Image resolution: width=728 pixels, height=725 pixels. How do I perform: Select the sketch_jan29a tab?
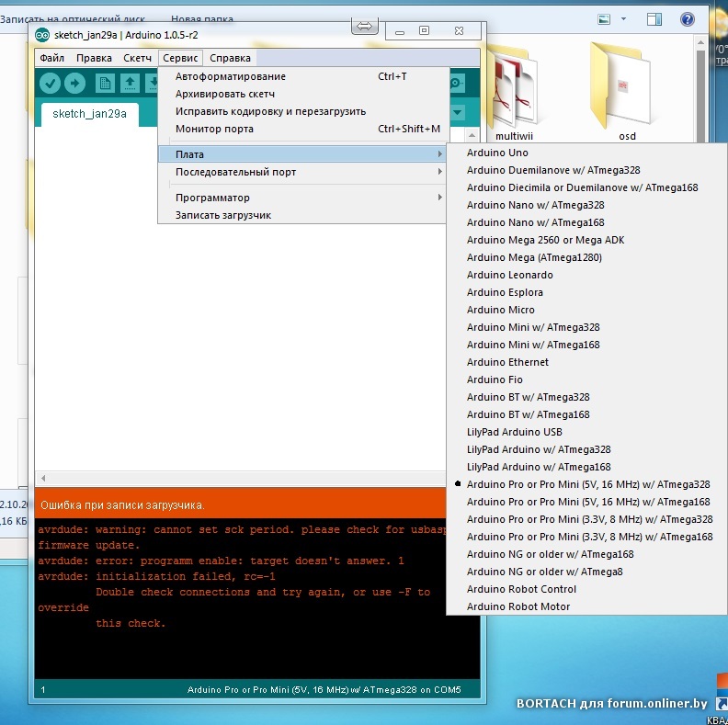point(83,113)
